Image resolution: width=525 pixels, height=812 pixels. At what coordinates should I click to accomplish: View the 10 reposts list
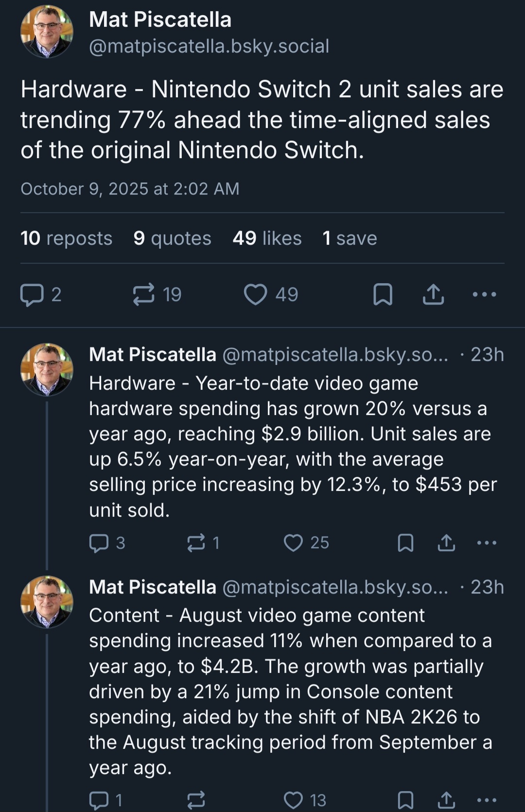(66, 238)
